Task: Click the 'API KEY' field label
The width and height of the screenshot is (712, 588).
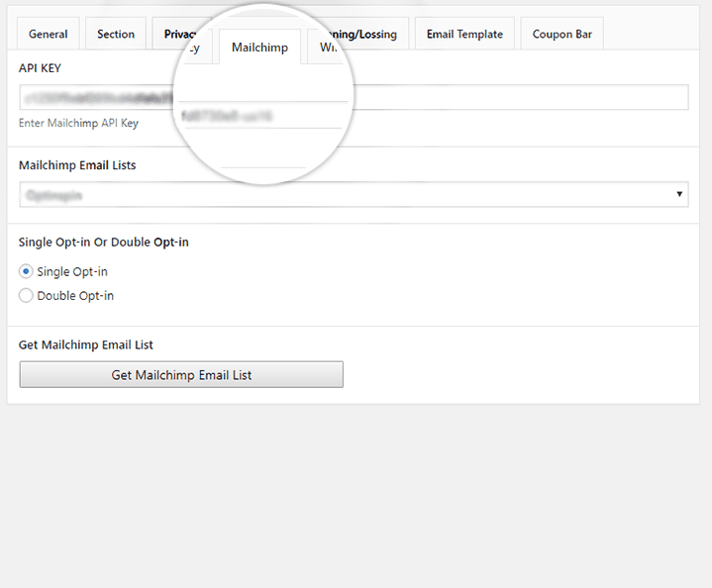Action: point(41,67)
